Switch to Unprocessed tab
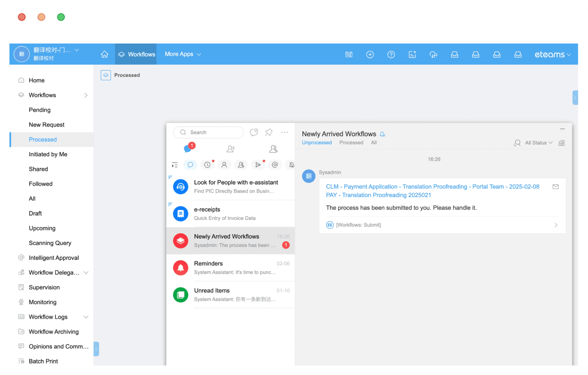The height and width of the screenshot is (375, 588). pos(317,143)
